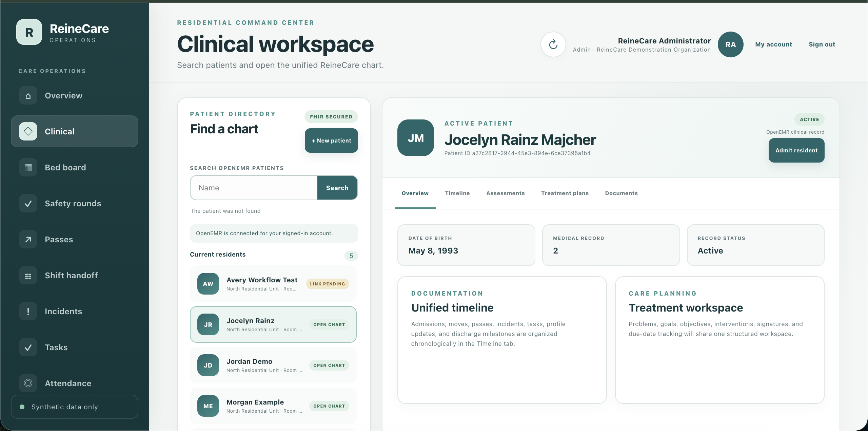Click the Treatment workspace care planning card
Image resolution: width=868 pixels, height=431 pixels.
point(719,340)
